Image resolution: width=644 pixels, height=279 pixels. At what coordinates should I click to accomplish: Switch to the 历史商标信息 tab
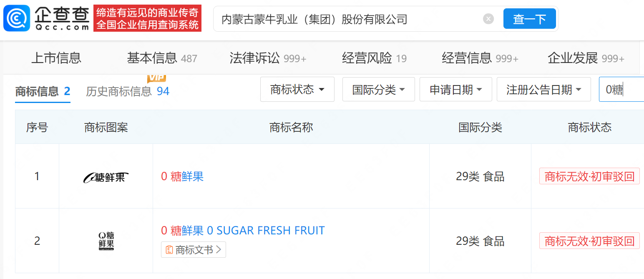point(127,91)
